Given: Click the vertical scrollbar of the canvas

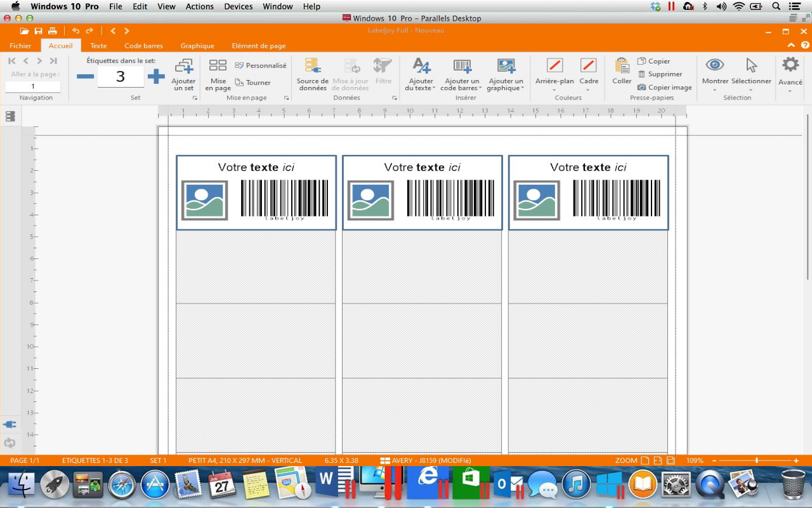Looking at the screenshot, I should pos(808,197).
